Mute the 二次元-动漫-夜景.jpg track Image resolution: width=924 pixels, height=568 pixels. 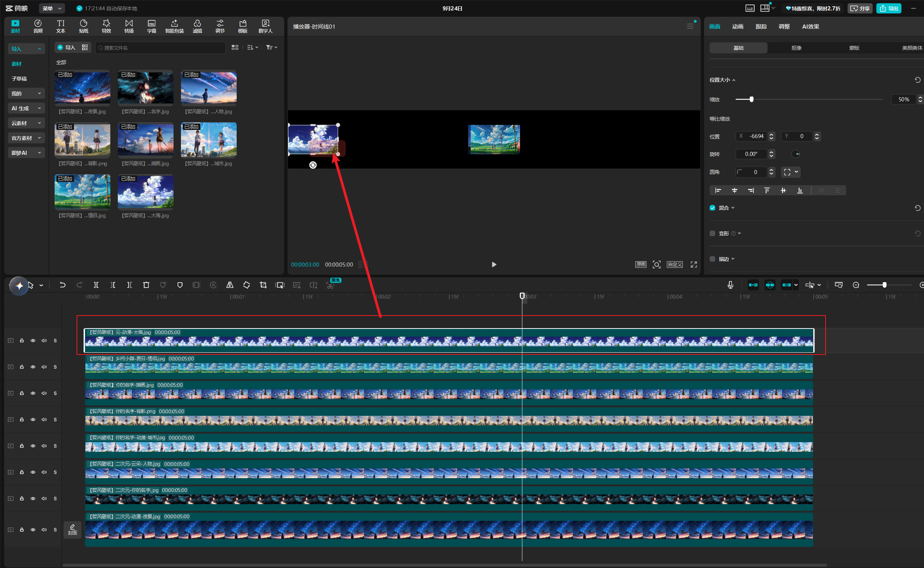pyautogui.click(x=44, y=530)
